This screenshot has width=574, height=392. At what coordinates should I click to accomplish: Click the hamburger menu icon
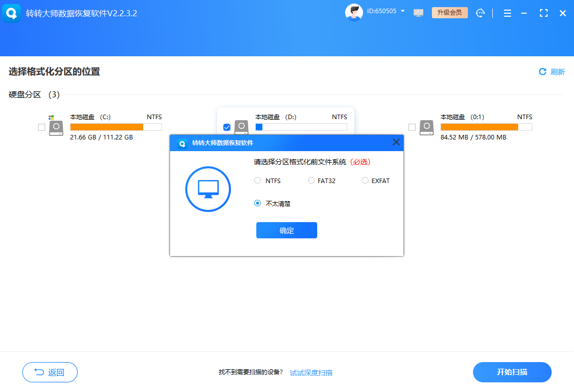tap(507, 13)
